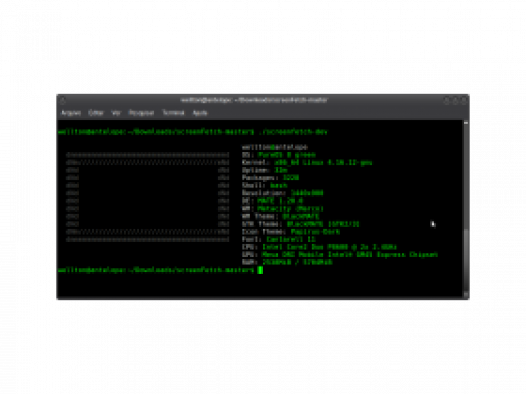Viewport: 526px width, 394px height.
Task: Click the "Font:" Cantarell line
Action: coord(279,239)
